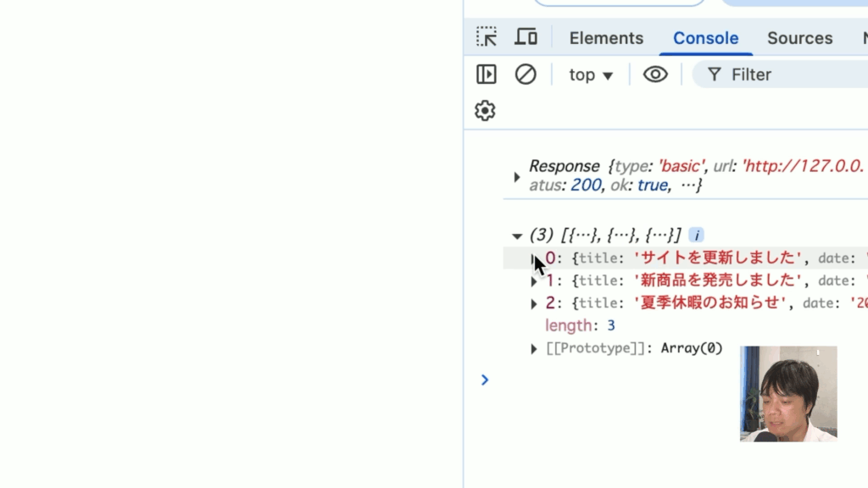Expand array item 2 '夏季休暇のお知らせ'
The image size is (868, 488).
pos(534,303)
